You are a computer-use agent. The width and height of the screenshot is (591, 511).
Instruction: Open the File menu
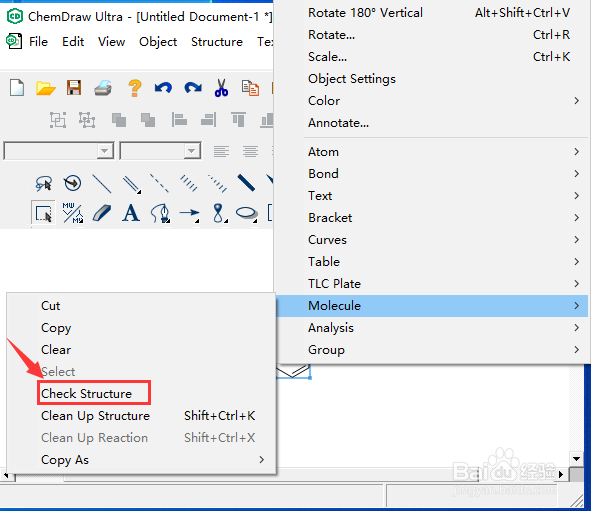coord(38,41)
